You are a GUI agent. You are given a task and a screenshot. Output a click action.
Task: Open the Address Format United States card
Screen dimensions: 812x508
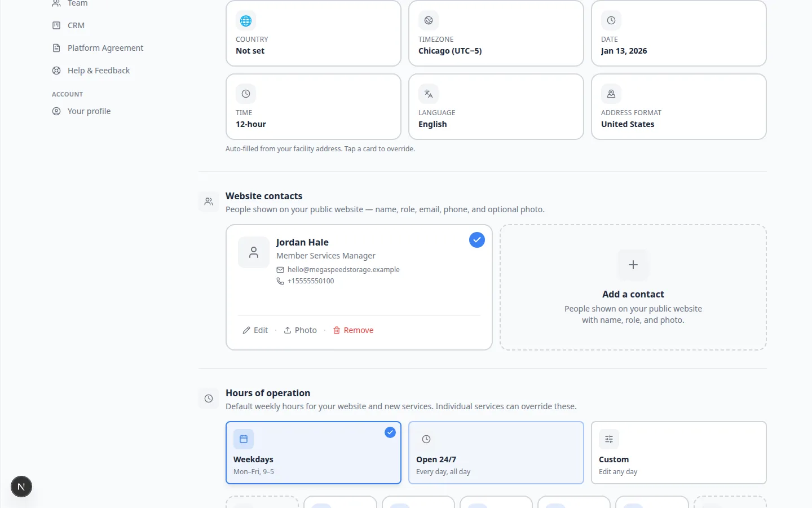[x=679, y=107]
